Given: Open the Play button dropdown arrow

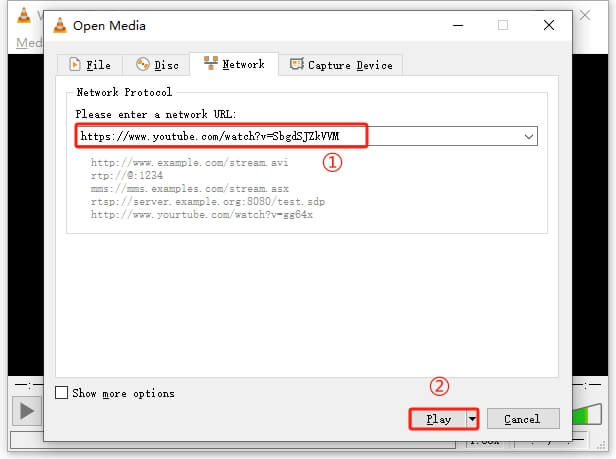Looking at the screenshot, I should pos(472,419).
